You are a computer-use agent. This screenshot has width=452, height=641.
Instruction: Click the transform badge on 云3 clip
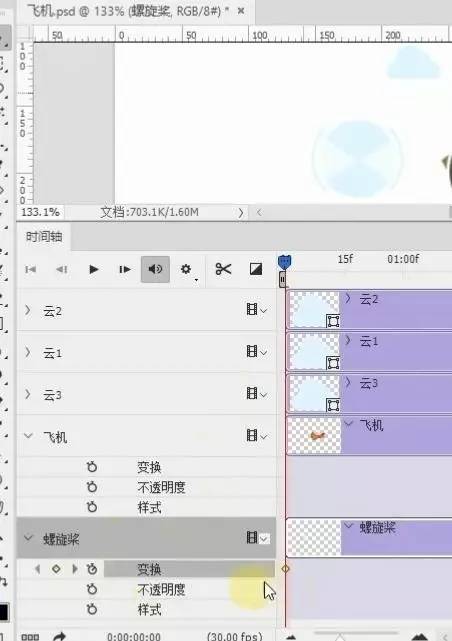click(333, 405)
